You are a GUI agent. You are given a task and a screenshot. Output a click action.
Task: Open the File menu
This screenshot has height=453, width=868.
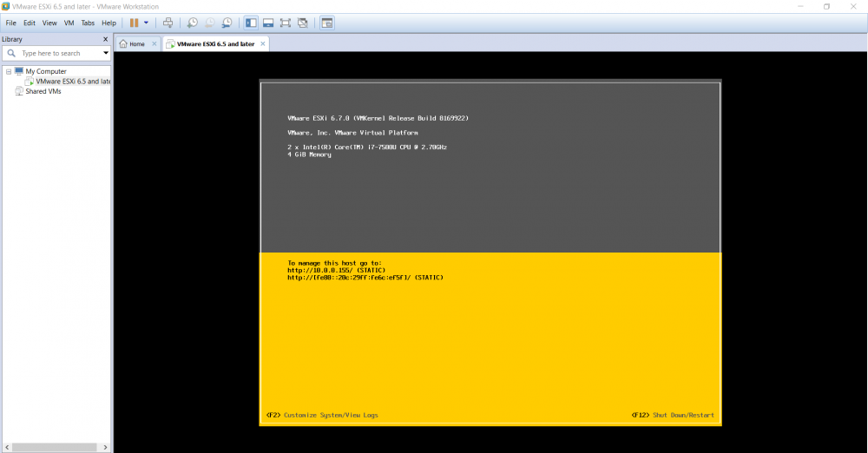coord(11,23)
